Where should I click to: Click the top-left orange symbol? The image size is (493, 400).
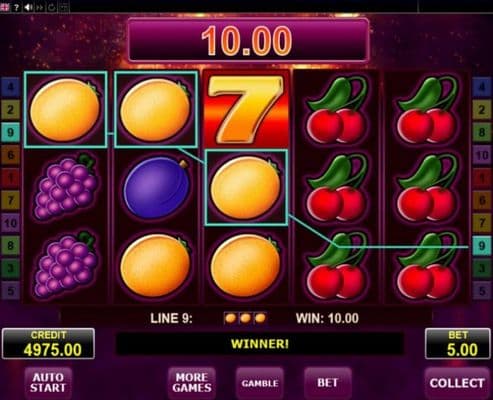point(65,109)
